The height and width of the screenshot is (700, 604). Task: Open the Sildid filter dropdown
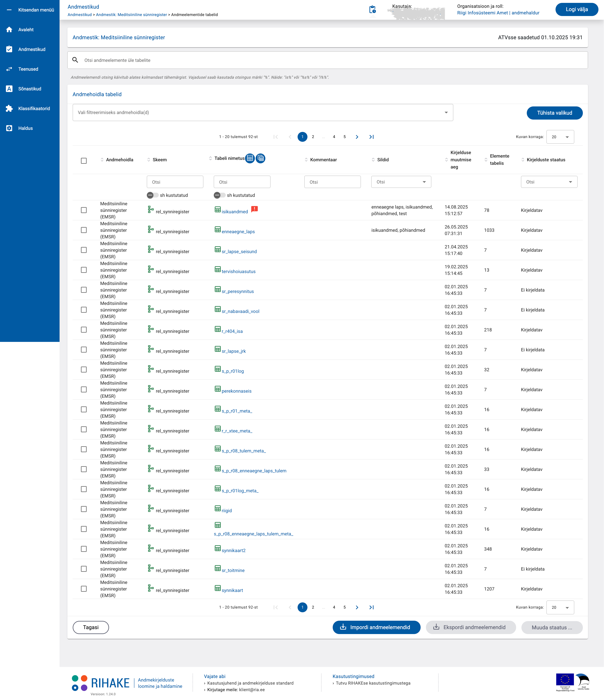(401, 182)
